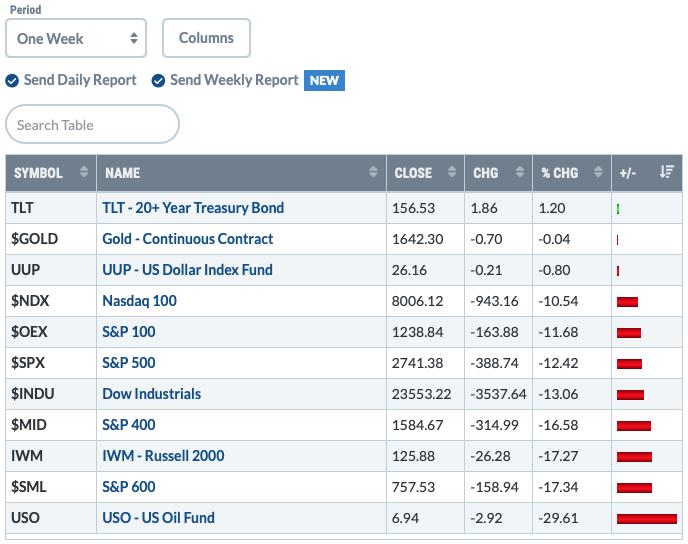
Task: Open the Dow Industrials link
Action: tap(151, 394)
